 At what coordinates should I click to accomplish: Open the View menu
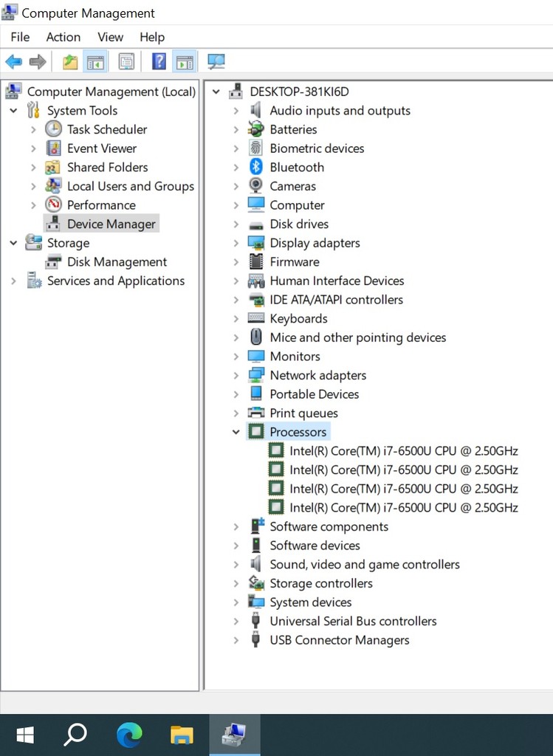click(111, 37)
